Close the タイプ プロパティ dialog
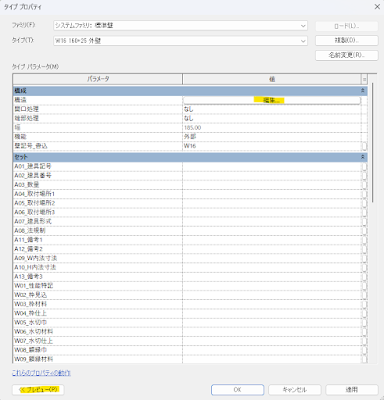384x400 pixels. [x=377, y=7]
